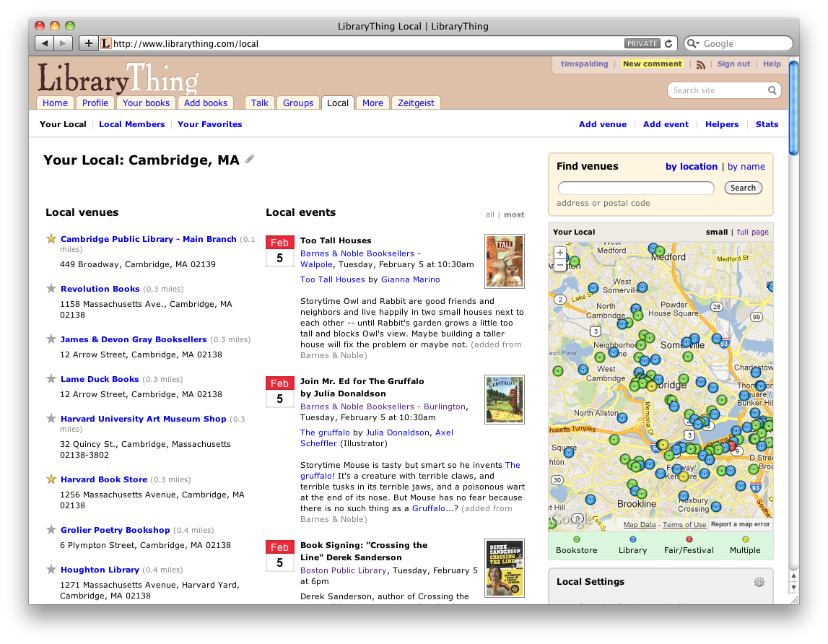
Task: Open the Profile tab
Action: coord(95,103)
